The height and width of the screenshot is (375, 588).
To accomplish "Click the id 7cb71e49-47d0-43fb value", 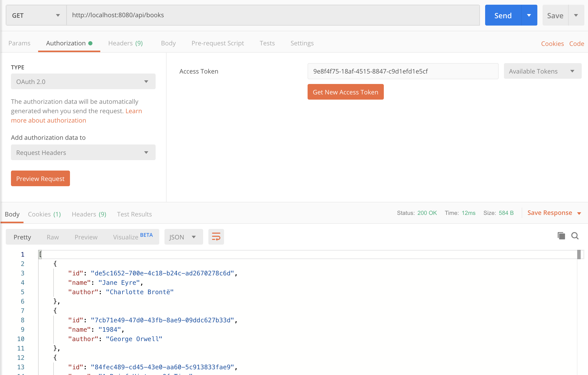I will pyautogui.click(x=162, y=320).
